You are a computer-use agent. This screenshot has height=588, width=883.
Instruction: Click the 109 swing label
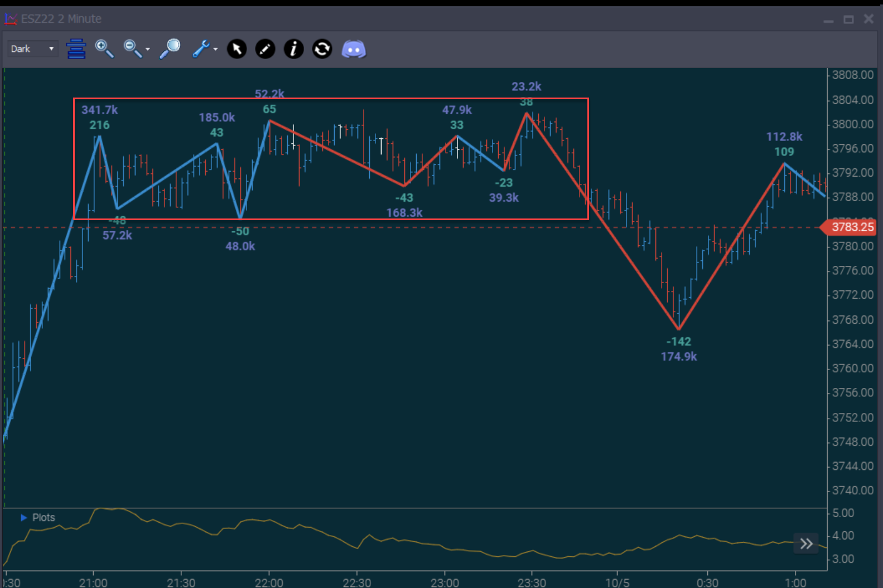[x=784, y=152]
